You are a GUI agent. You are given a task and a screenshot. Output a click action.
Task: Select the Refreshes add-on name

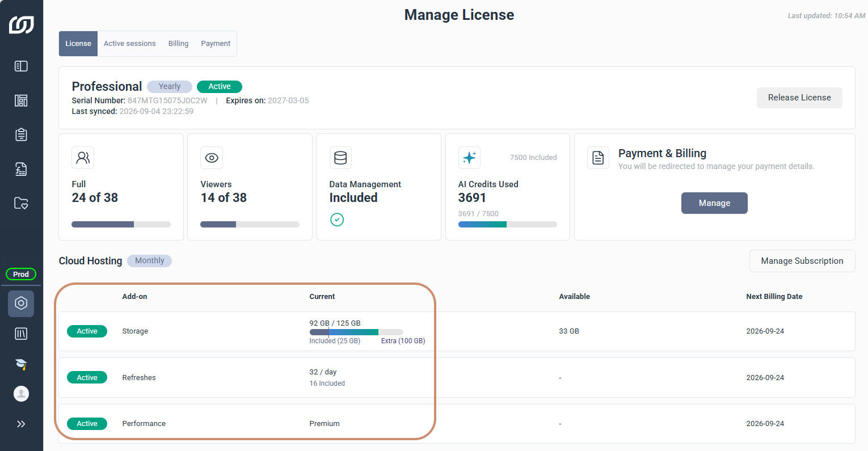pos(139,378)
